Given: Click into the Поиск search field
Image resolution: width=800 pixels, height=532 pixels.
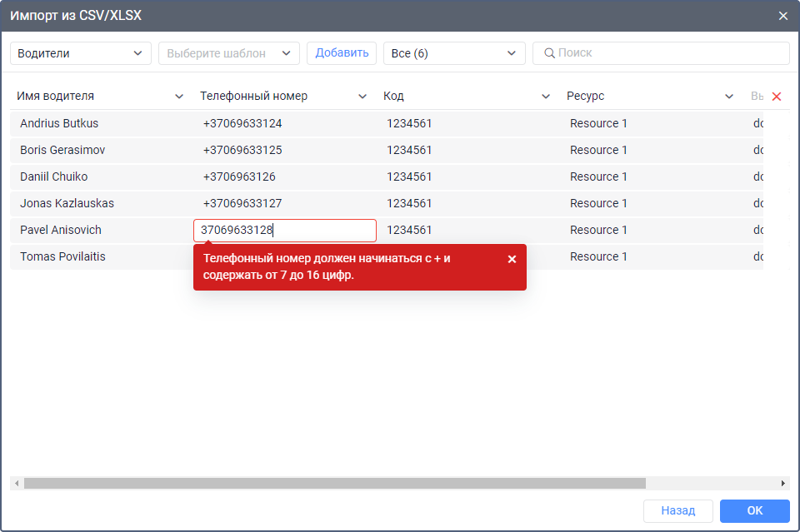Looking at the screenshot, I should pos(667,53).
